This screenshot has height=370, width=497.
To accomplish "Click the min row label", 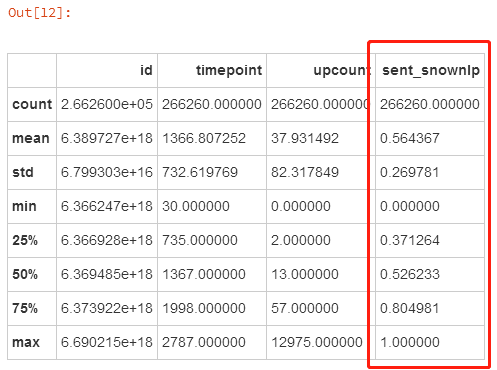I will click(x=24, y=206).
